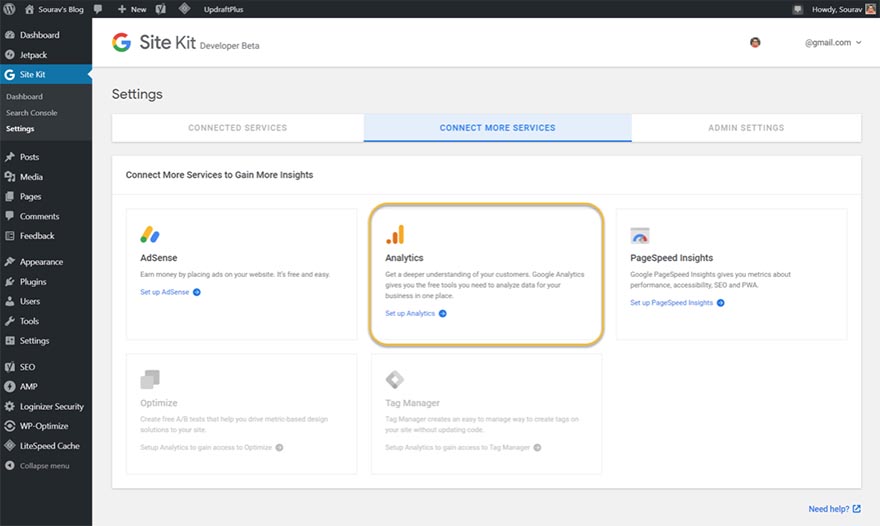
Task: Click the AMP icon in sidebar
Action: click(10, 386)
